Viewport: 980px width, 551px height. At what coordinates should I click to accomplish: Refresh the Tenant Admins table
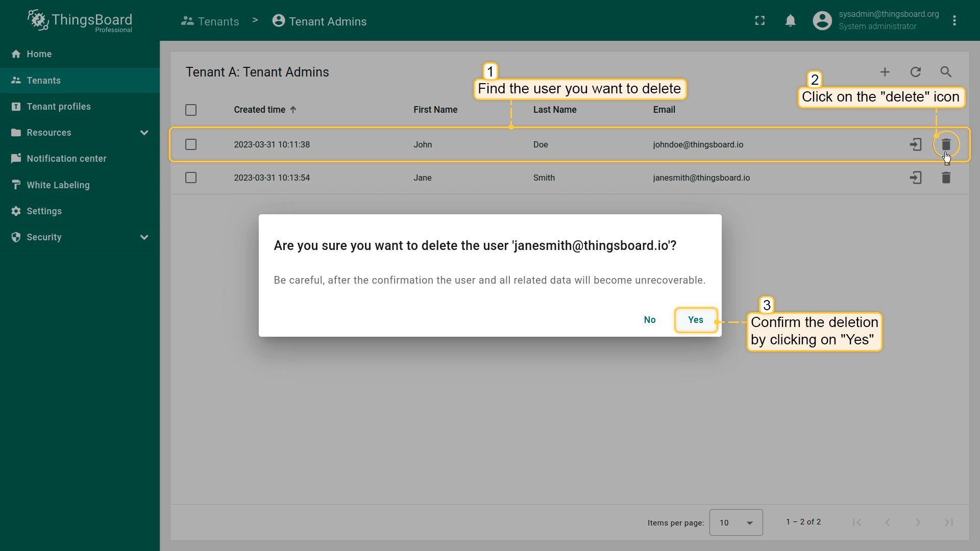pyautogui.click(x=916, y=72)
